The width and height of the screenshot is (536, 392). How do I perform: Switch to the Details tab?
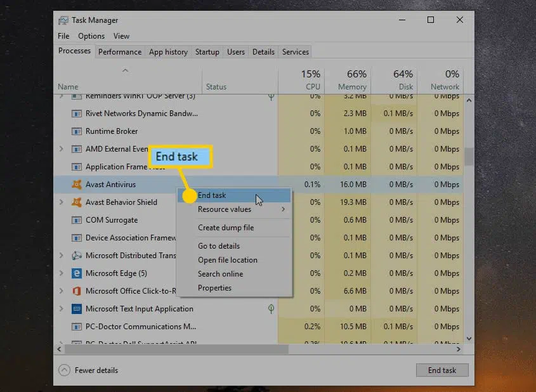click(x=263, y=52)
